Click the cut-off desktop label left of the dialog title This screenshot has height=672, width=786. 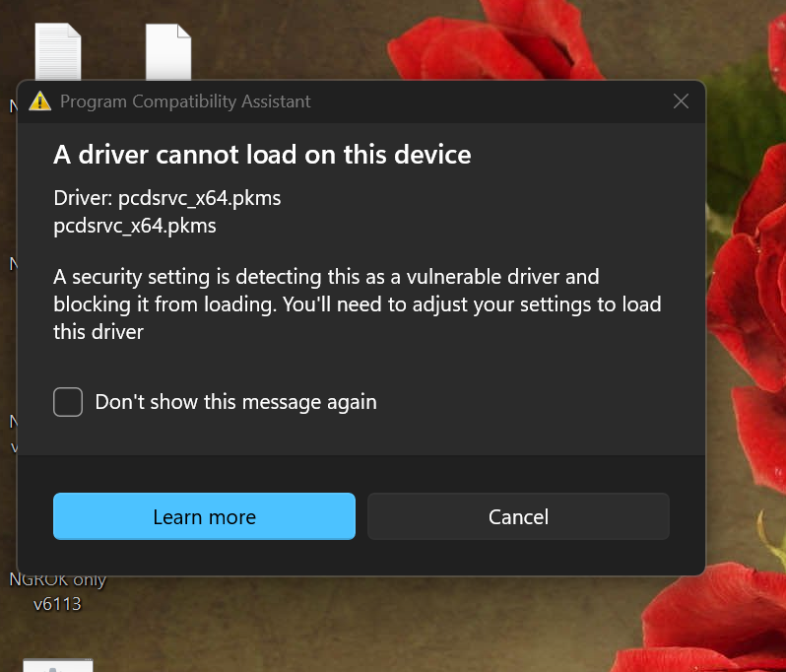point(13,105)
